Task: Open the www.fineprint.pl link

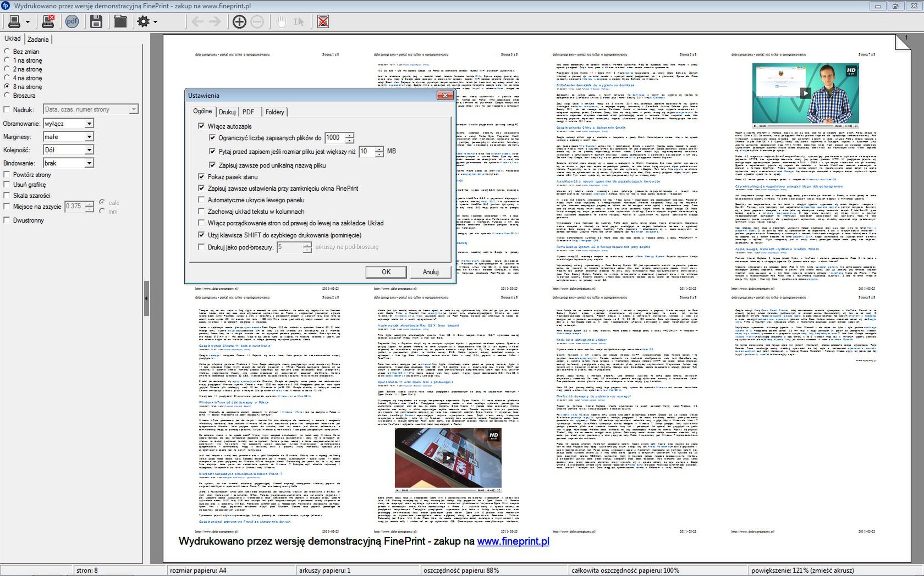Action: [513, 541]
